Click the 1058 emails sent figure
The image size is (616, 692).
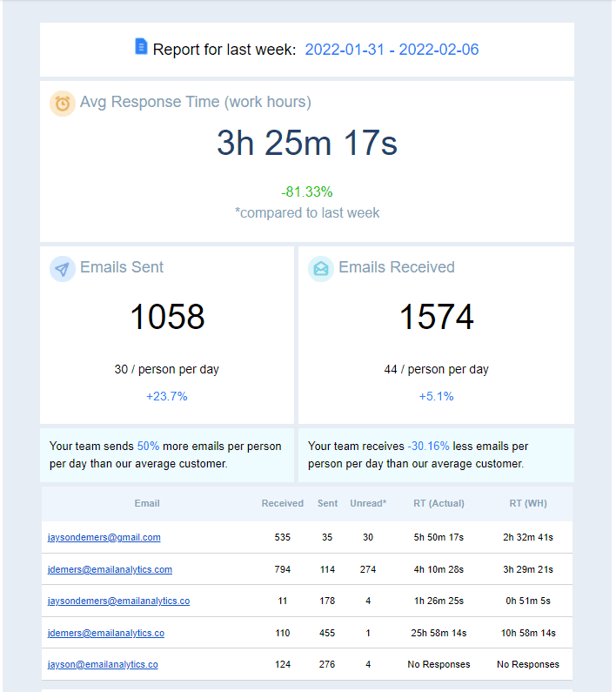click(x=167, y=317)
